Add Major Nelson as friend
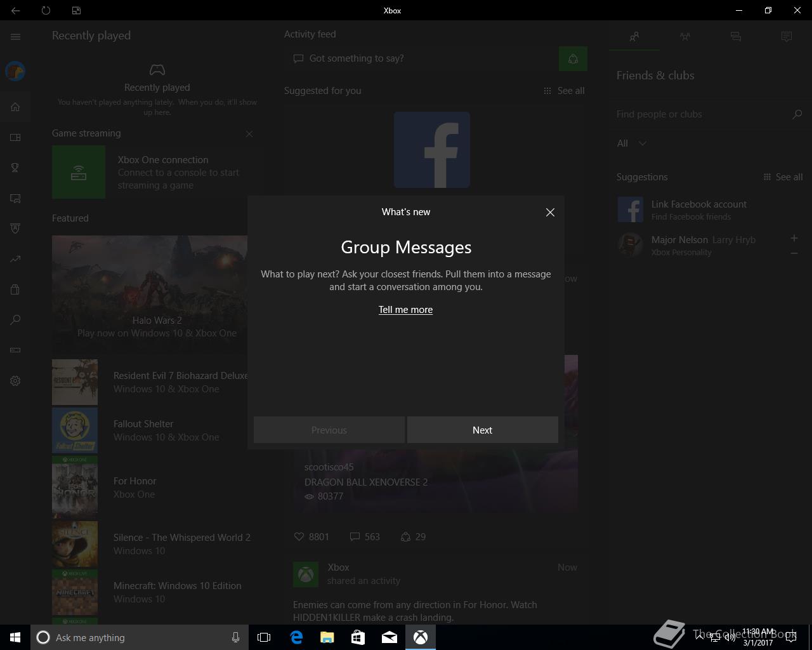 [x=794, y=238]
